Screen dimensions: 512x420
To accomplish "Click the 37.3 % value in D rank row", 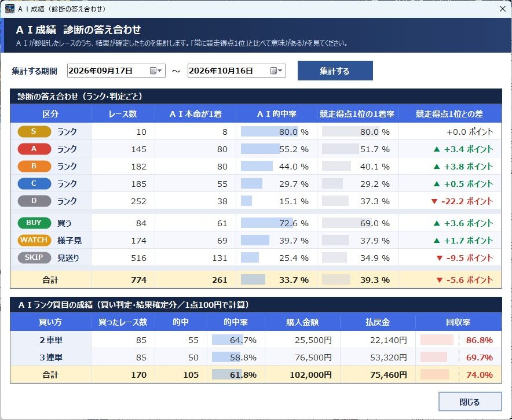I will tap(375, 201).
